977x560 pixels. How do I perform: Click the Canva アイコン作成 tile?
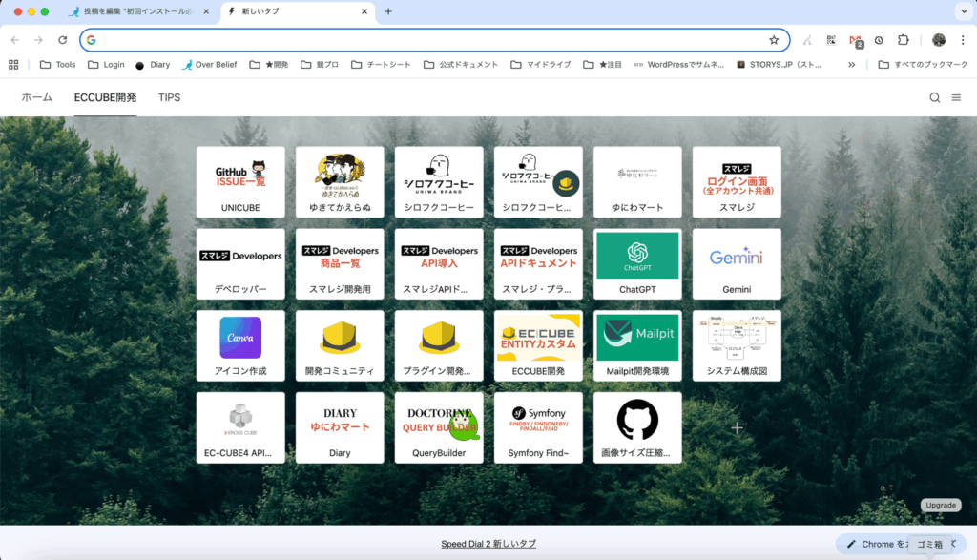click(x=240, y=345)
